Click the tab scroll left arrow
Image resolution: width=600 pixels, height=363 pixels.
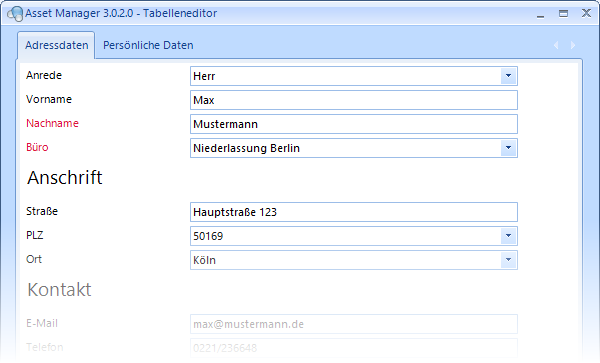click(556, 45)
